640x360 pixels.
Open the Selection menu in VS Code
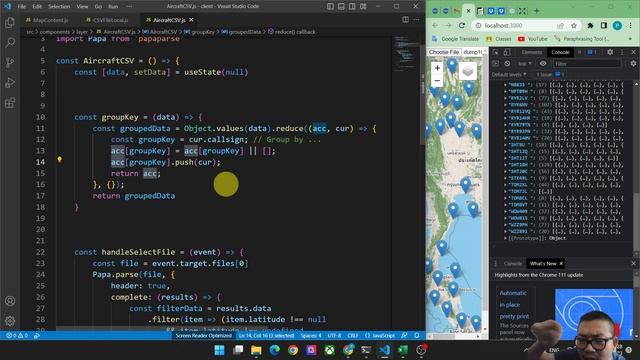[x=59, y=7]
